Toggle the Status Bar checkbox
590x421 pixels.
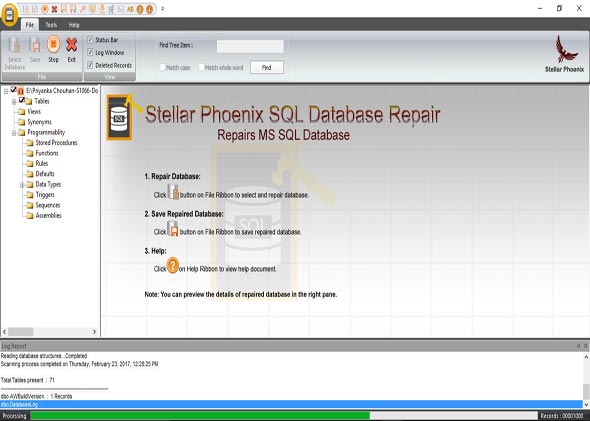click(90, 40)
